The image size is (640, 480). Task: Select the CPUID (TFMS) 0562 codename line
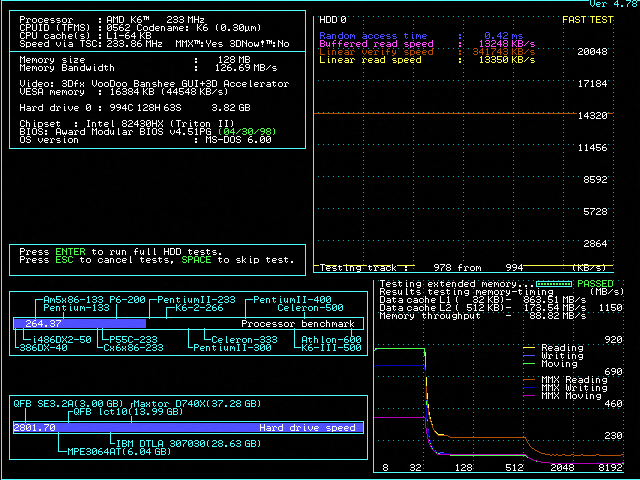coord(140,28)
